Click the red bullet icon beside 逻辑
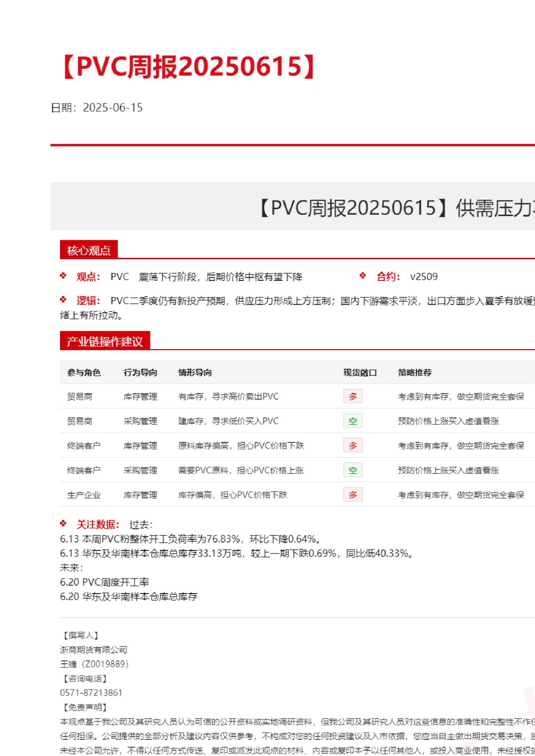The height and width of the screenshot is (756, 535). point(63,300)
